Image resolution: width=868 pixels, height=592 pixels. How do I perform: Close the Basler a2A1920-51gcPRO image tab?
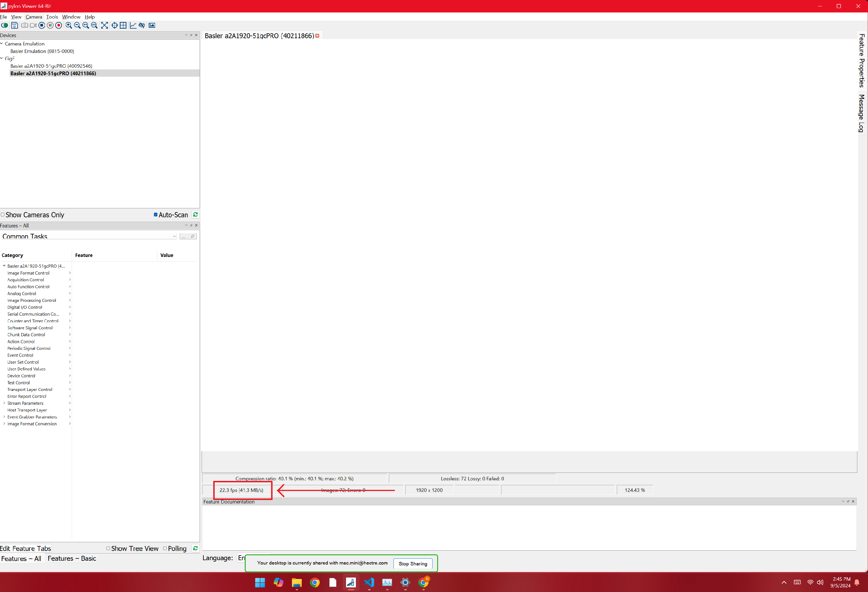click(x=317, y=36)
